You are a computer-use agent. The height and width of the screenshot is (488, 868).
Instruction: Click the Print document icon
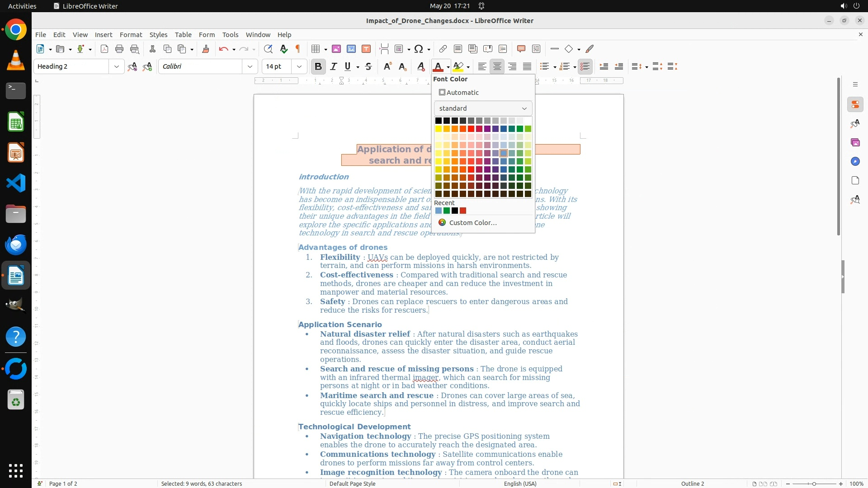point(119,49)
